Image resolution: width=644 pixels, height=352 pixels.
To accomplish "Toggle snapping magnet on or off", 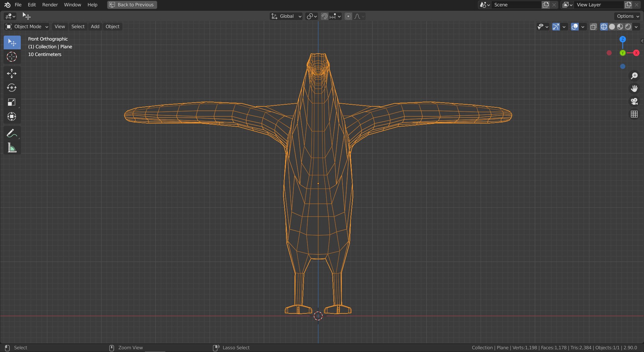I will (324, 16).
